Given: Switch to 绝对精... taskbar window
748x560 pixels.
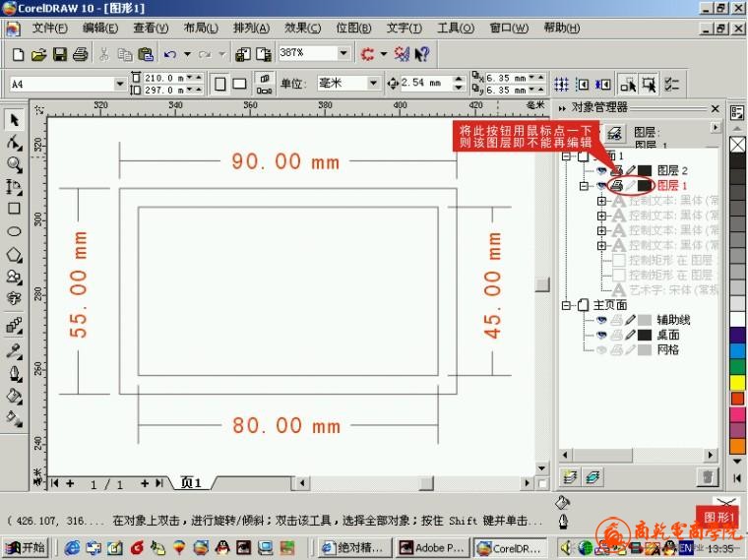Looking at the screenshot, I should 354,548.
